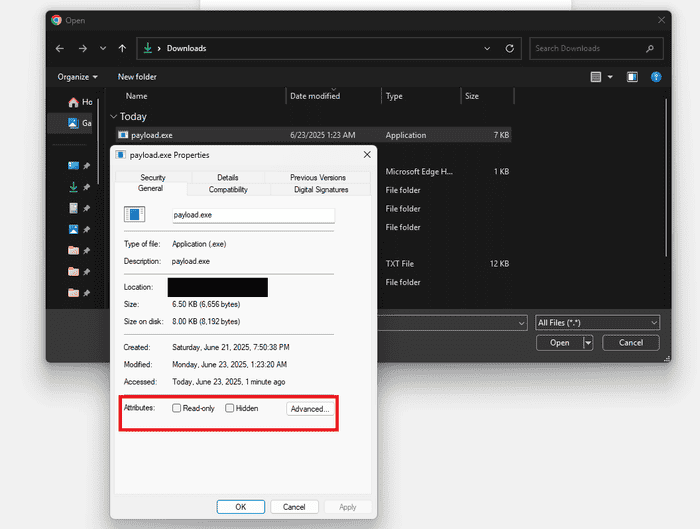
Task: Navigate up one folder level with up arrow
Action: pos(122,48)
